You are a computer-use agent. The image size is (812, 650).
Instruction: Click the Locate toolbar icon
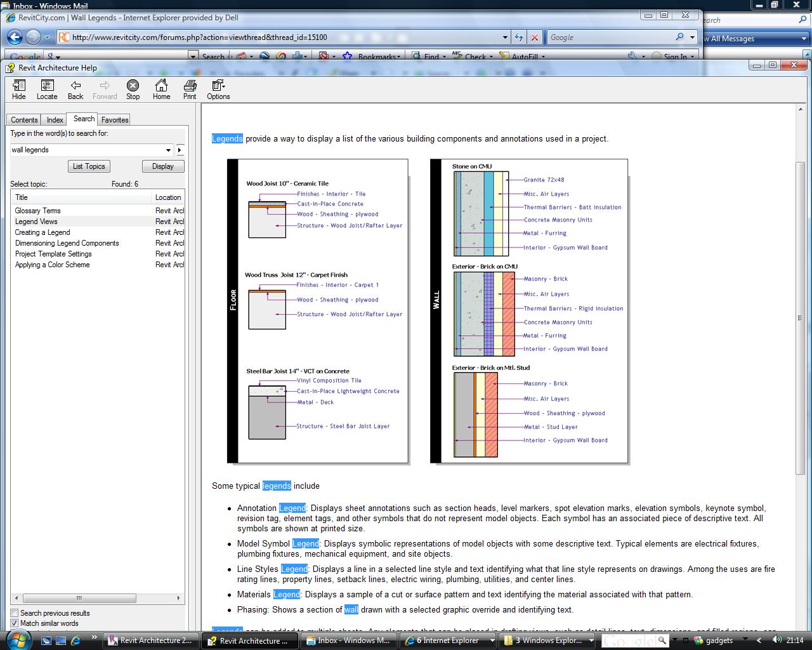pyautogui.click(x=47, y=89)
